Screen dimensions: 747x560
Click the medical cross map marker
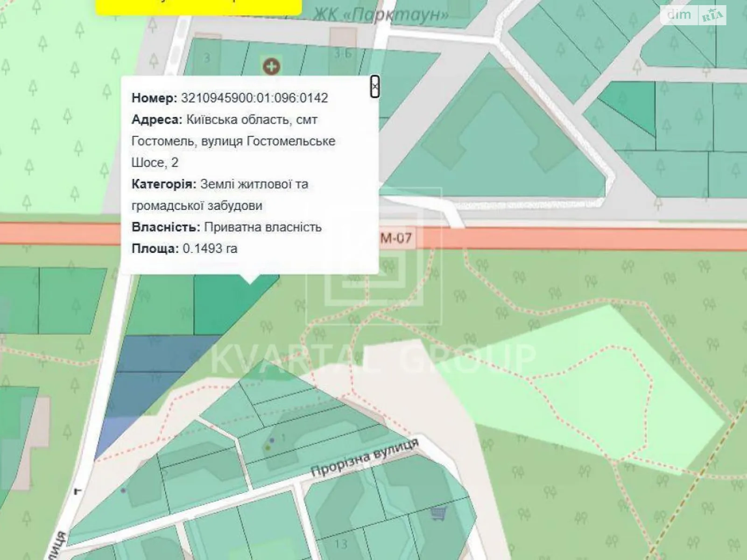coord(271,66)
